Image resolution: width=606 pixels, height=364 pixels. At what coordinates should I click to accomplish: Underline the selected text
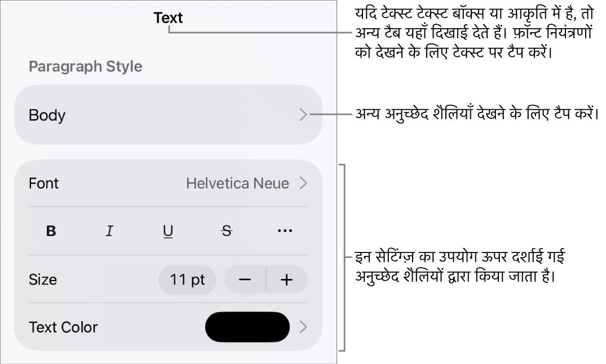coord(168,231)
